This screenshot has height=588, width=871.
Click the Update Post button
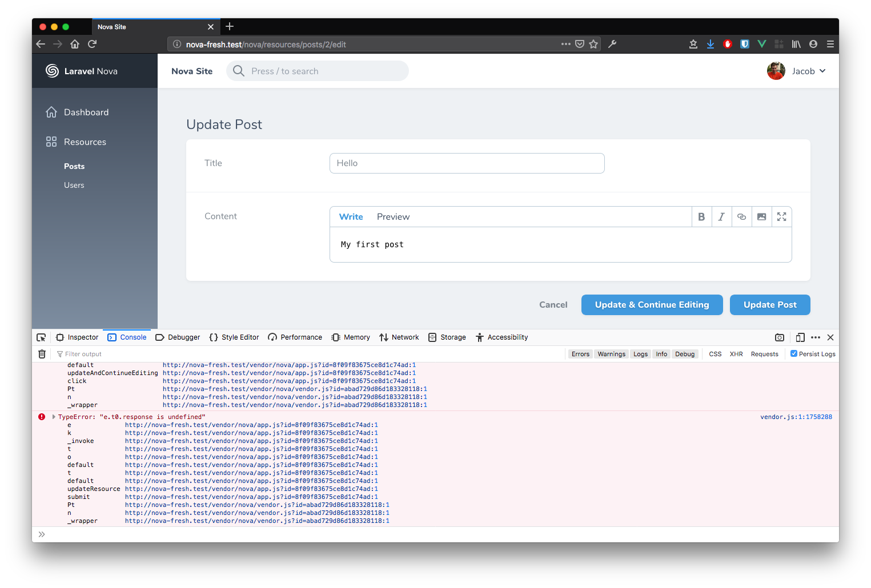pyautogui.click(x=769, y=304)
